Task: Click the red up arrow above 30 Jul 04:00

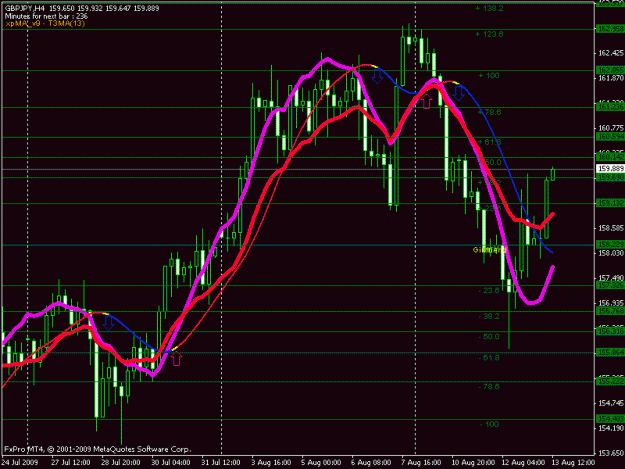Action: click(x=176, y=359)
